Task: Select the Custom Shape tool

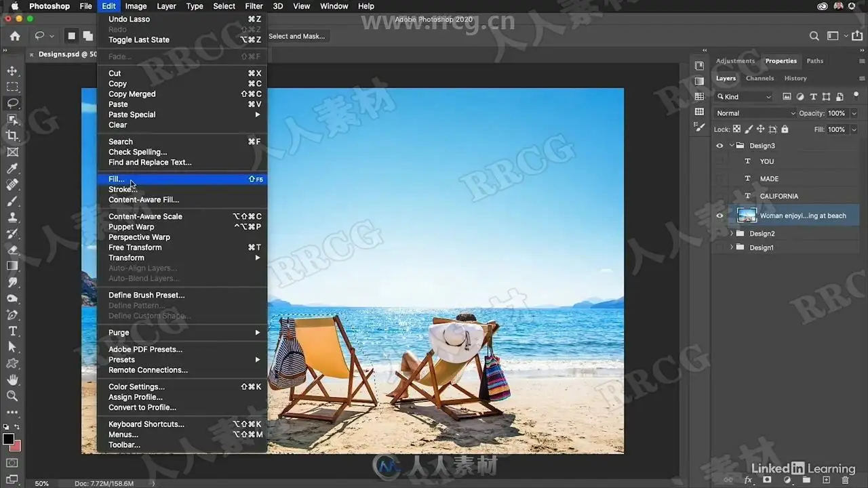Action: pos(12,363)
